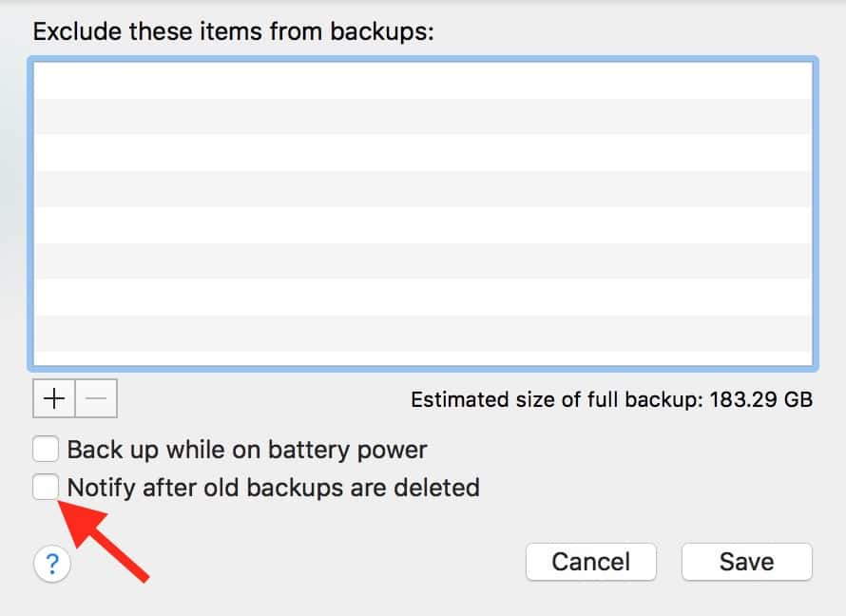Image resolution: width=846 pixels, height=616 pixels.
Task: Click the 'Exclude these items from backups' heading
Action: point(233,31)
